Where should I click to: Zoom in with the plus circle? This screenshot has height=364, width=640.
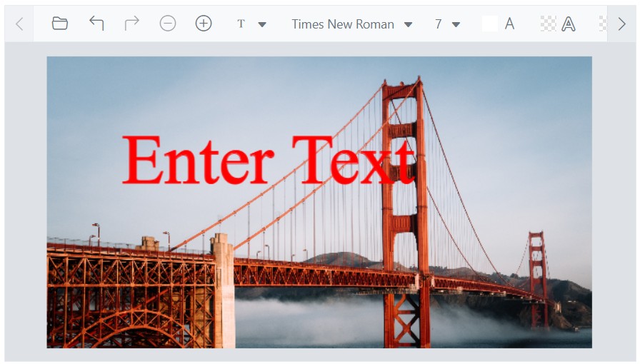point(204,24)
